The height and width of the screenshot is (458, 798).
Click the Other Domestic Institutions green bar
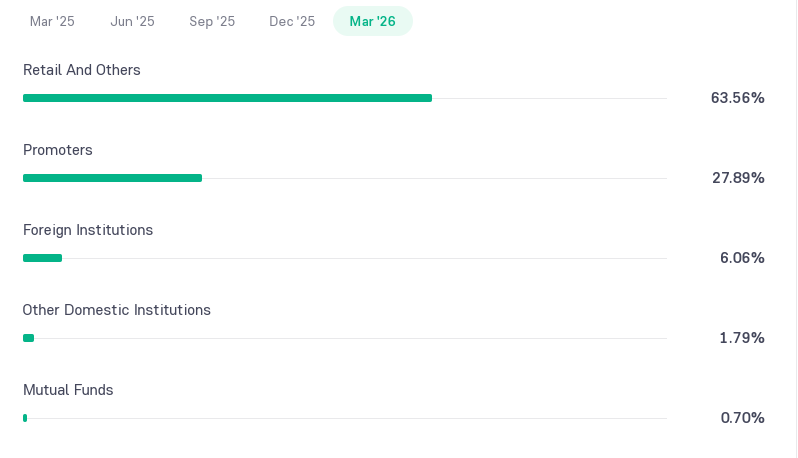28,338
